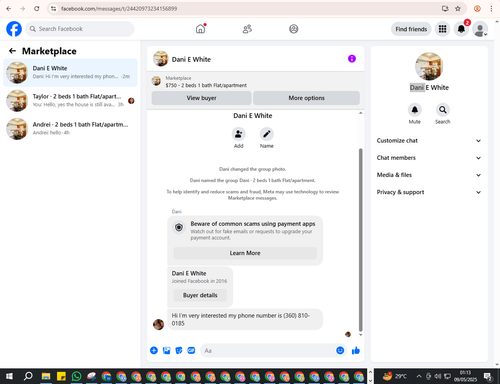This screenshot has height=384, width=500.
Task: Click the browser address bar
Action: (247, 9)
